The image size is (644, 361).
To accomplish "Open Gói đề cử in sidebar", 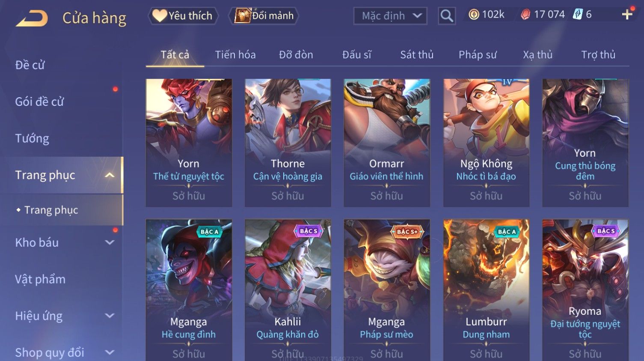I will pyautogui.click(x=39, y=102).
